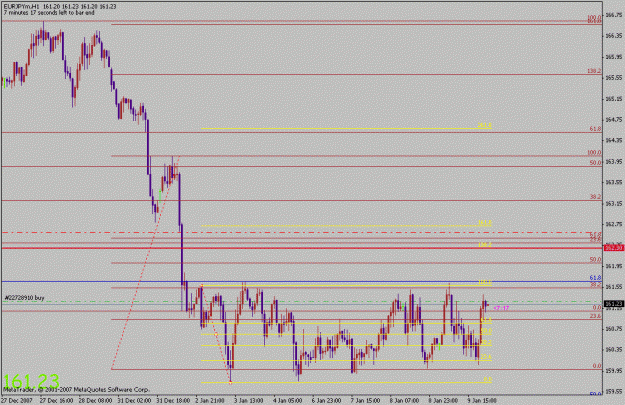Click the red 50.0 Fibonacci label above 161.95
This screenshot has width=625, height=405.
[x=596, y=259]
